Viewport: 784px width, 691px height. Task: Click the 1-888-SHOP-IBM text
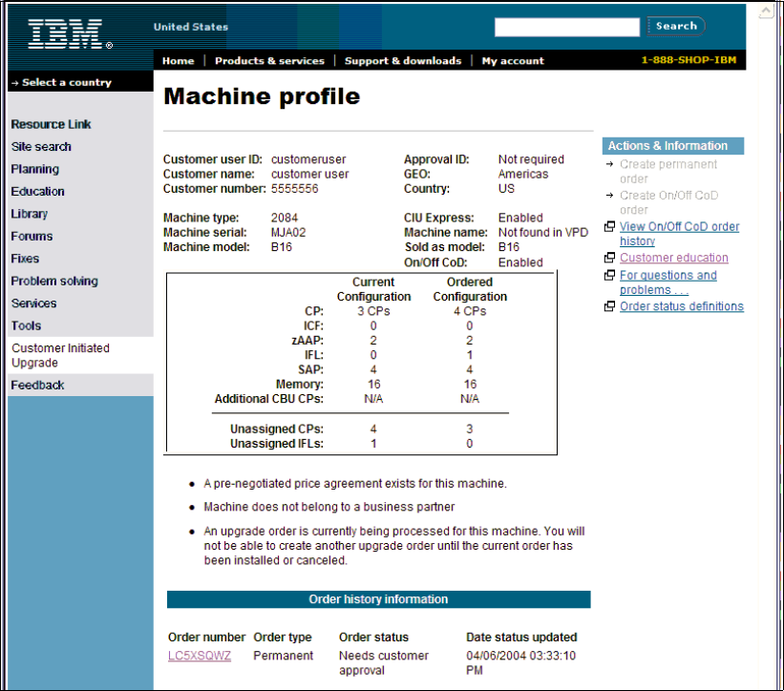pyautogui.click(x=689, y=60)
